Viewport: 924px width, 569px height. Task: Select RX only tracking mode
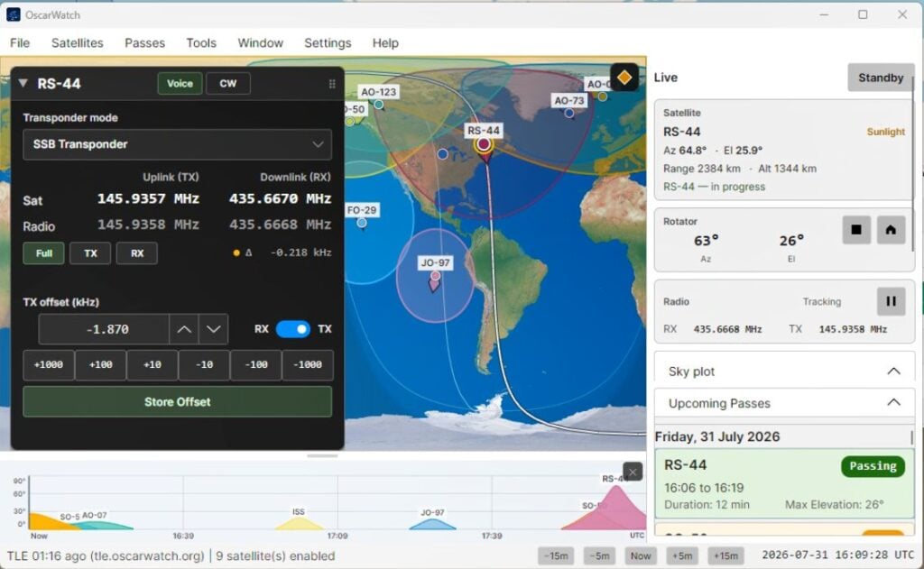point(137,253)
